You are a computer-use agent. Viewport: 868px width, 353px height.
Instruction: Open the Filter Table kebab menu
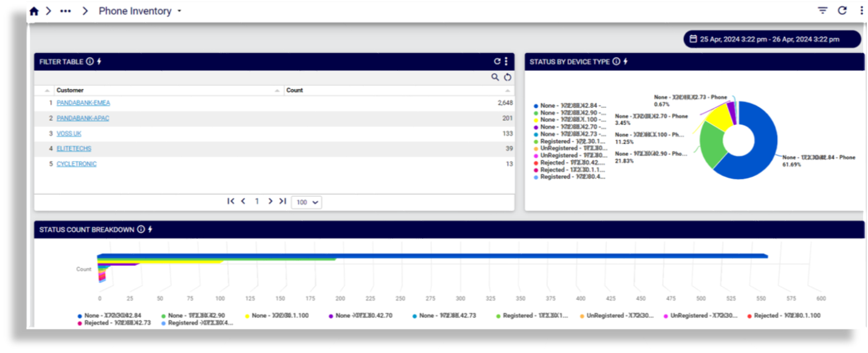506,62
